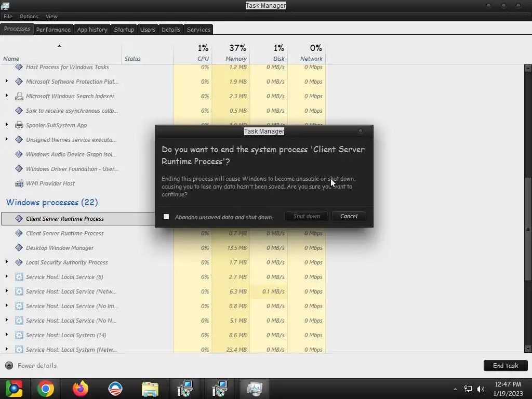The height and width of the screenshot is (399, 532).
Task: Select the Desktop Window Manager row
Action: [x=163, y=248]
